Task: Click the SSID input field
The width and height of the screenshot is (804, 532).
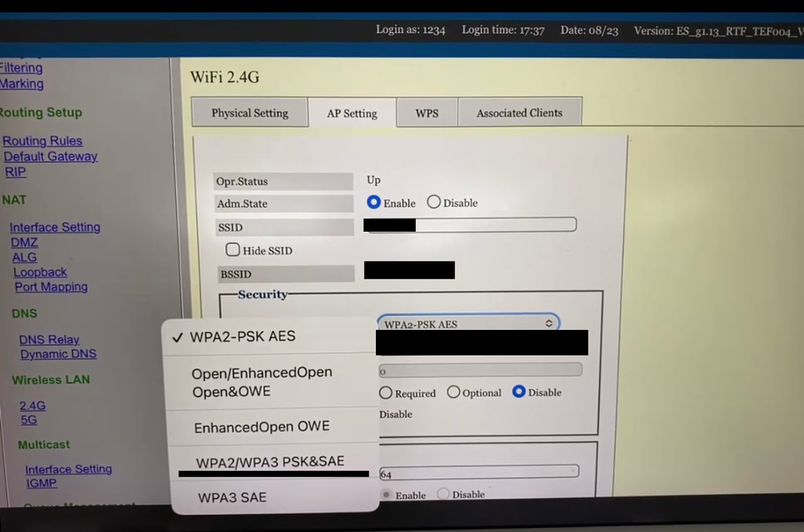Action: tap(495, 225)
